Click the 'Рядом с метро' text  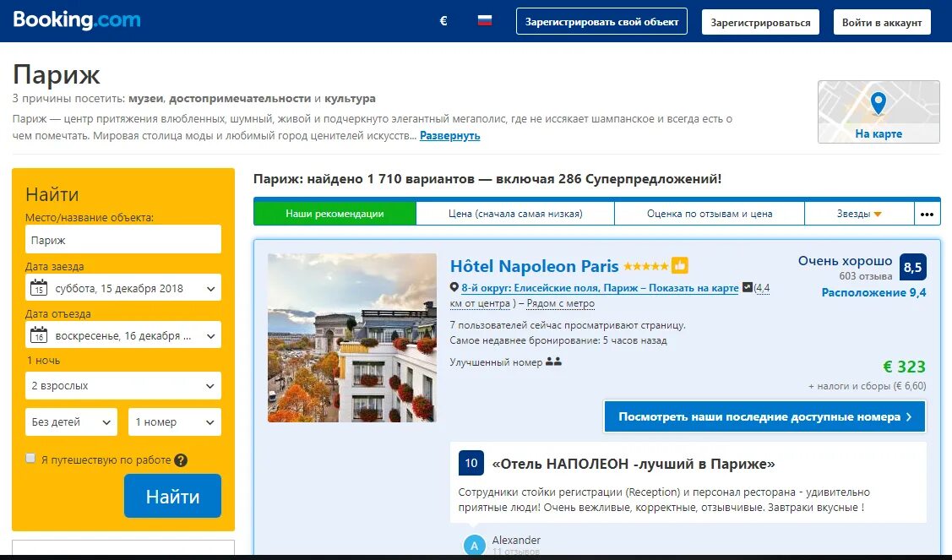pyautogui.click(x=560, y=303)
